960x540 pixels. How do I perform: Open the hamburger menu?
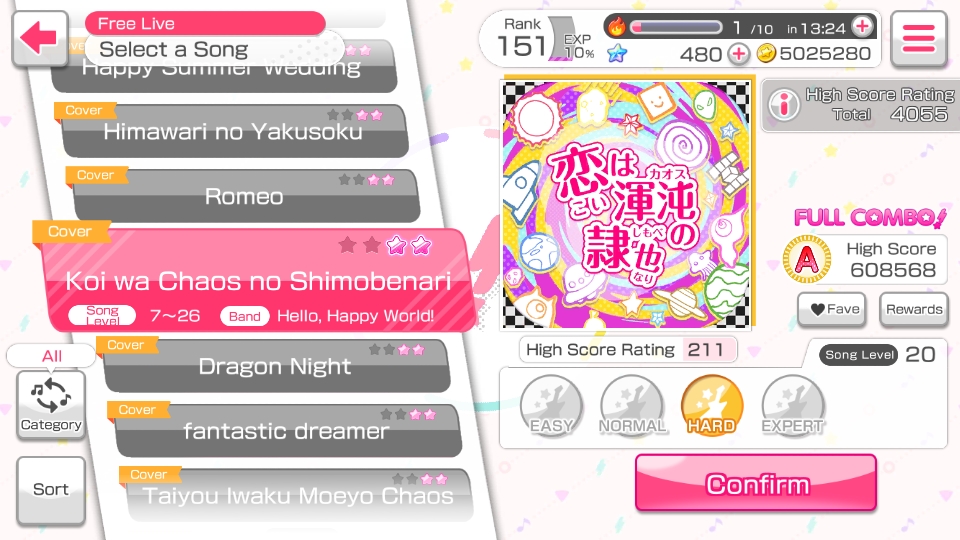918,38
